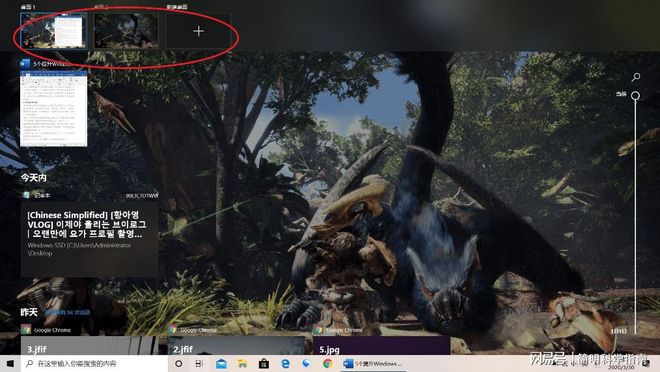Open File Explorer from the taskbar

(x=242, y=364)
